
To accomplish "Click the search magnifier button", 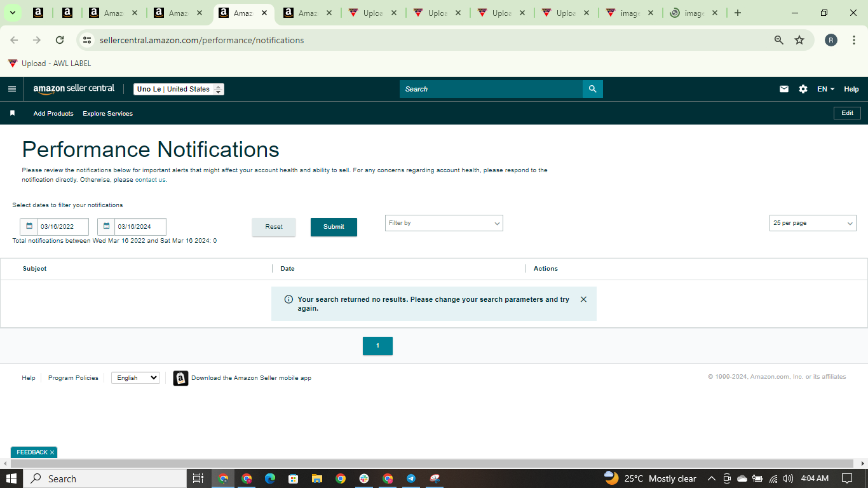I will tap(592, 89).
